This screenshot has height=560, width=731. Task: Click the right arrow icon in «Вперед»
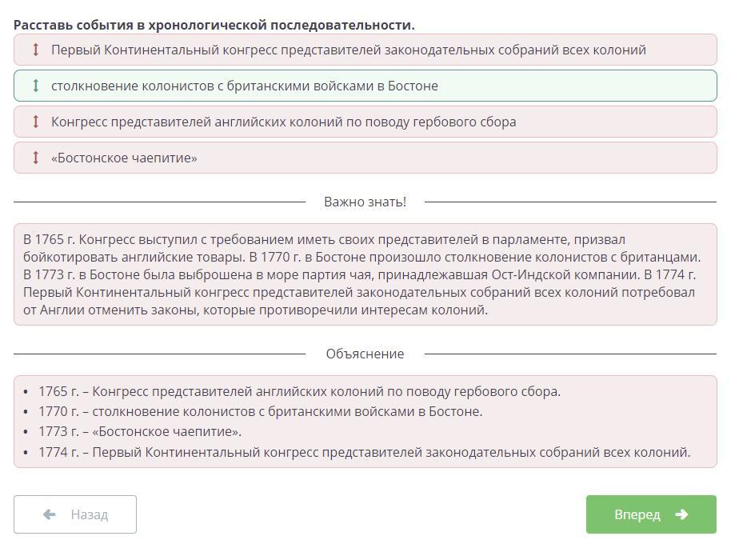point(681,514)
